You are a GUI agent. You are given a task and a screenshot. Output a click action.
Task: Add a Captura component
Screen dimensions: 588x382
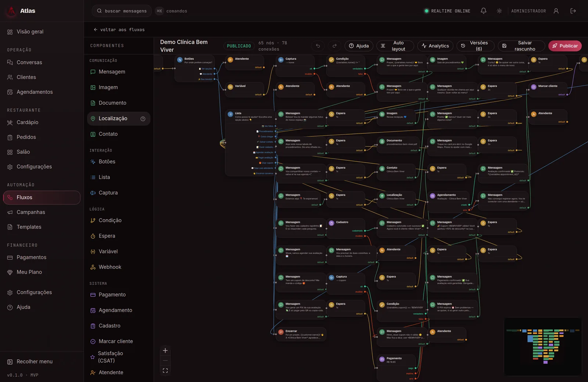coord(119,193)
